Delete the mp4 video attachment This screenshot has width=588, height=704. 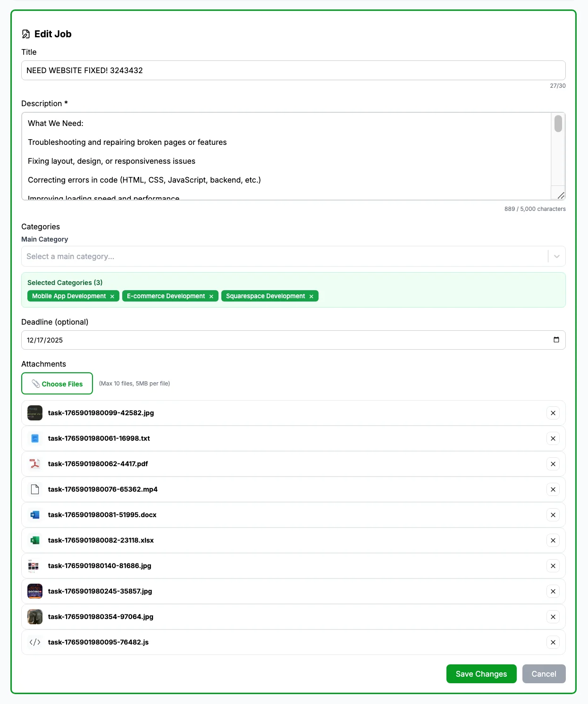tap(553, 489)
